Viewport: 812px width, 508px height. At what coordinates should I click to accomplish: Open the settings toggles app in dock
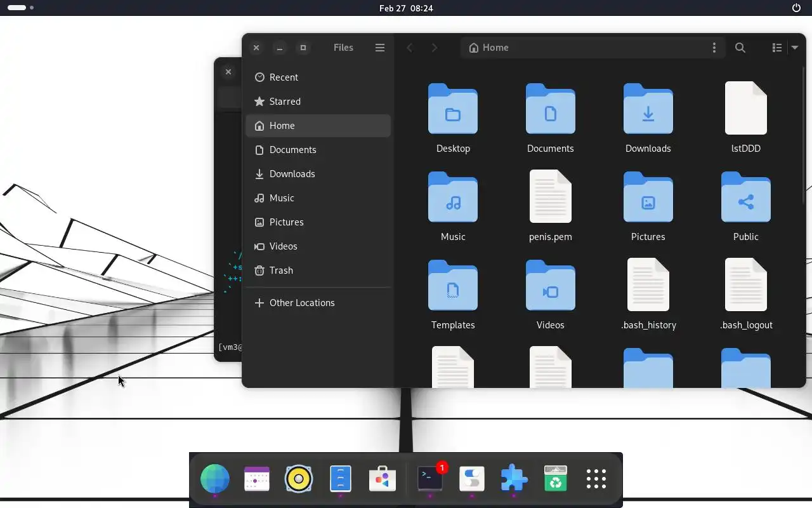(x=472, y=479)
